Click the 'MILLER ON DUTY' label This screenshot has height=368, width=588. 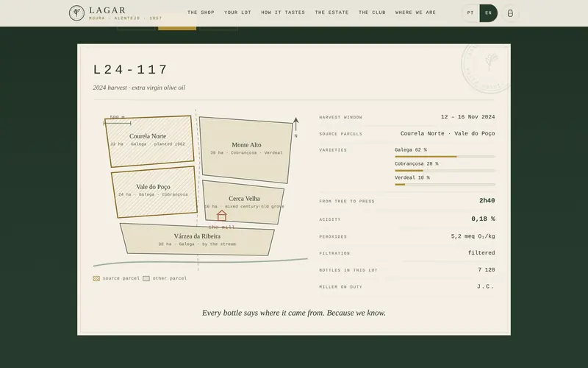pos(341,287)
